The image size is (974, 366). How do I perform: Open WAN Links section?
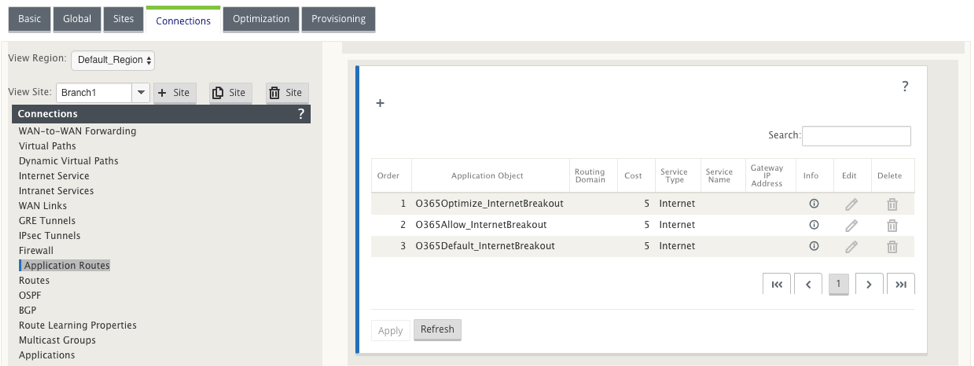(x=43, y=206)
